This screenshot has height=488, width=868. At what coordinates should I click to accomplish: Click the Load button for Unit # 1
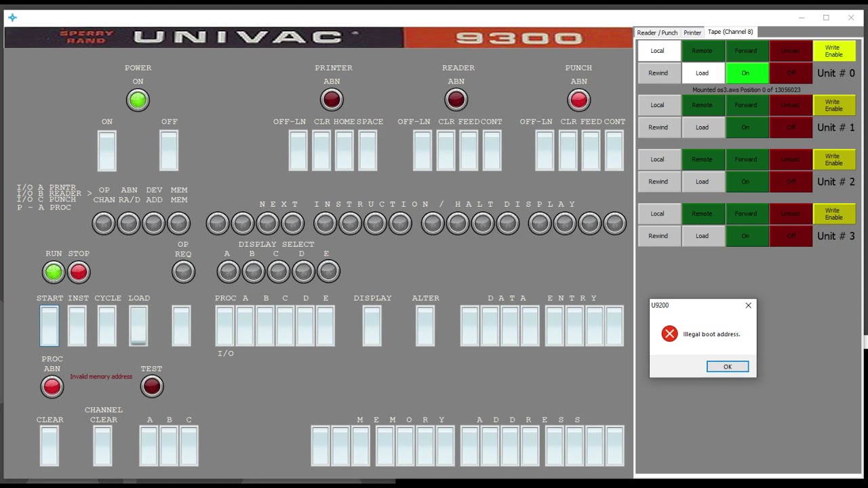(x=702, y=127)
